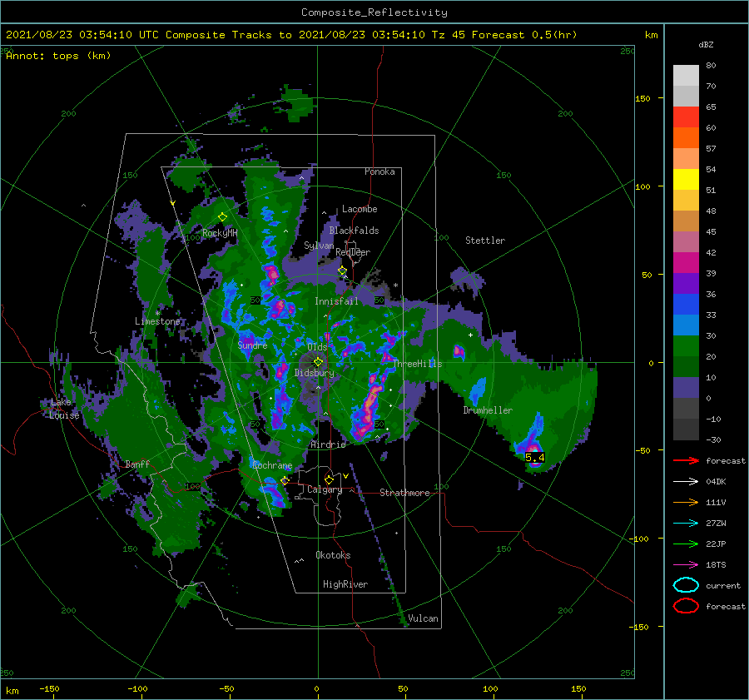Image resolution: width=749 pixels, height=700 pixels.
Task: Select the Lacombe town label
Action: [x=360, y=209]
